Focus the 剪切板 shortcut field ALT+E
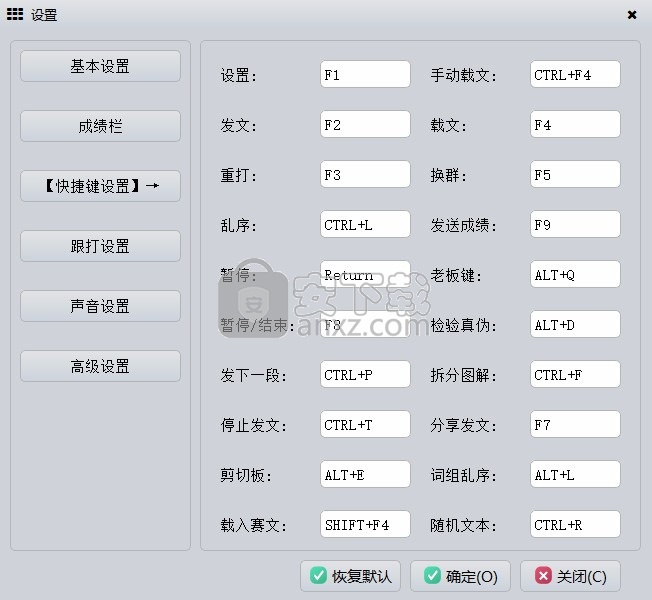The height and width of the screenshot is (600, 652). click(x=365, y=474)
